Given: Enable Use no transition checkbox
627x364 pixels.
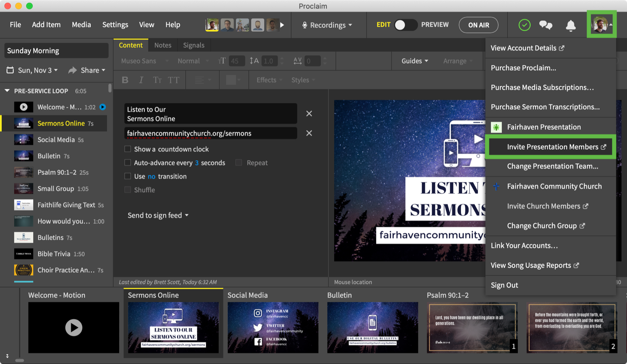Looking at the screenshot, I should (128, 176).
